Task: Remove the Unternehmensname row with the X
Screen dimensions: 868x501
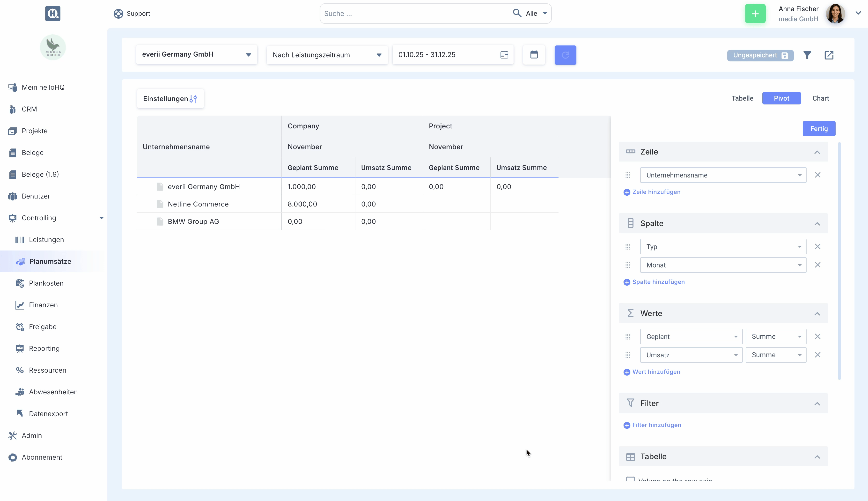Action: (x=817, y=175)
